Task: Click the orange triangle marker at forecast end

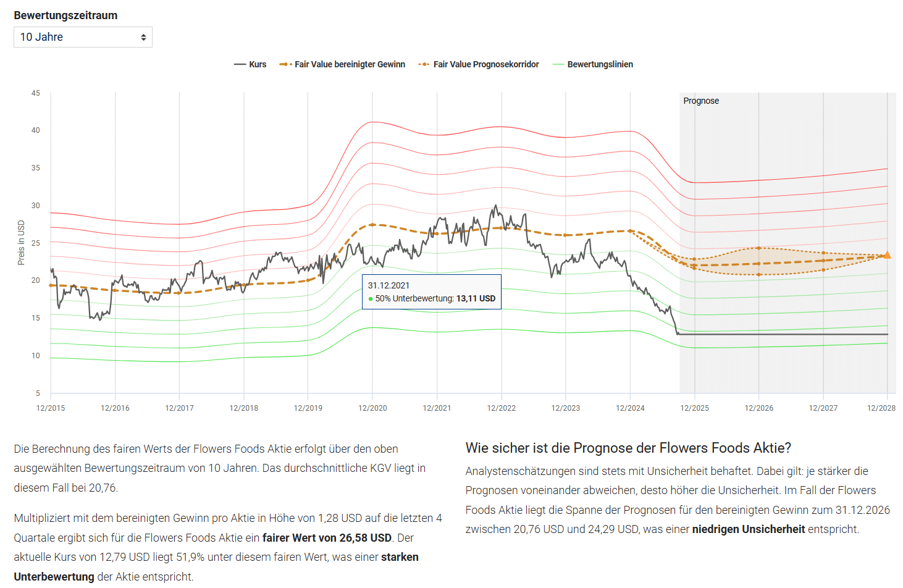Action: 887,255
